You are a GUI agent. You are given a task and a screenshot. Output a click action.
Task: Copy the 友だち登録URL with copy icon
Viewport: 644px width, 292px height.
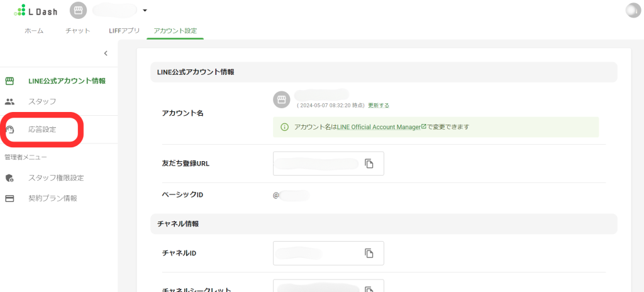coord(369,163)
